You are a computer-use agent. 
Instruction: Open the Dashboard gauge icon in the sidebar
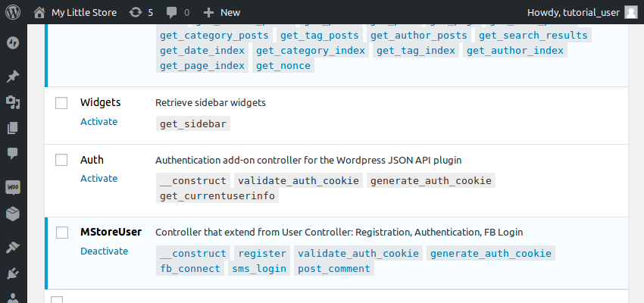coord(13,43)
